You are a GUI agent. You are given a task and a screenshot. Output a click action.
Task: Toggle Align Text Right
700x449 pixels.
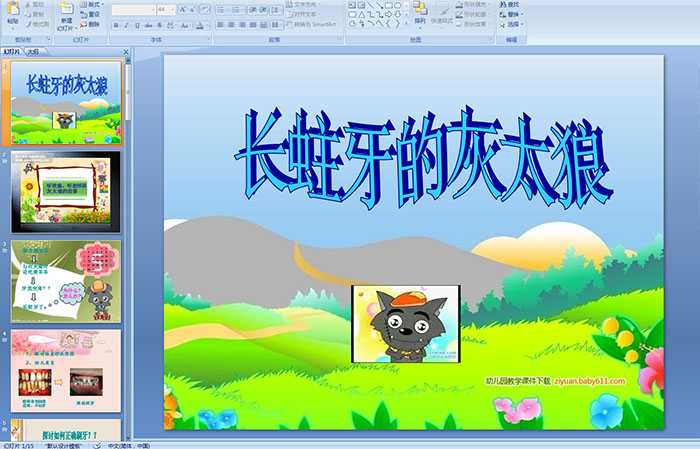click(x=242, y=25)
